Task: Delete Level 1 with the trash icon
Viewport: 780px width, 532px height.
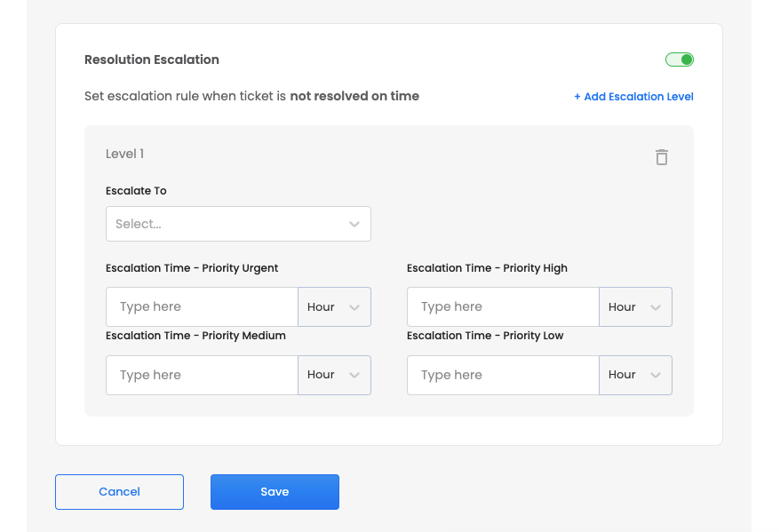Action: 662,157
